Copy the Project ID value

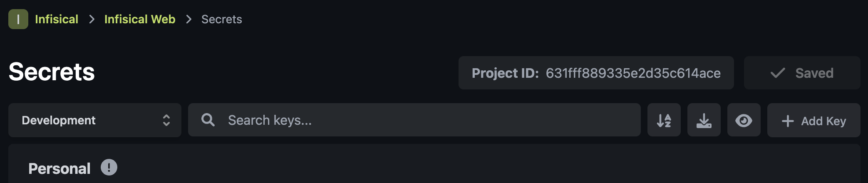[633, 73]
